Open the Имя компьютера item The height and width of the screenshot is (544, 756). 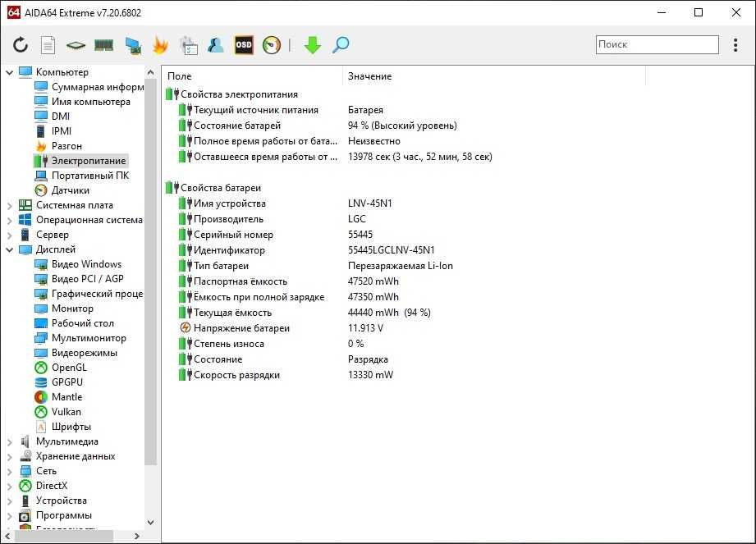(x=82, y=102)
